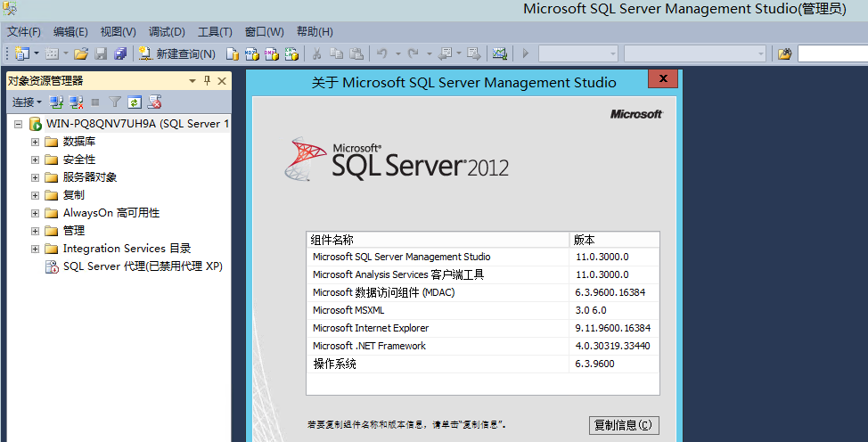868x442 pixels.
Task: Click the 新建查询(N) button
Action: 176,54
